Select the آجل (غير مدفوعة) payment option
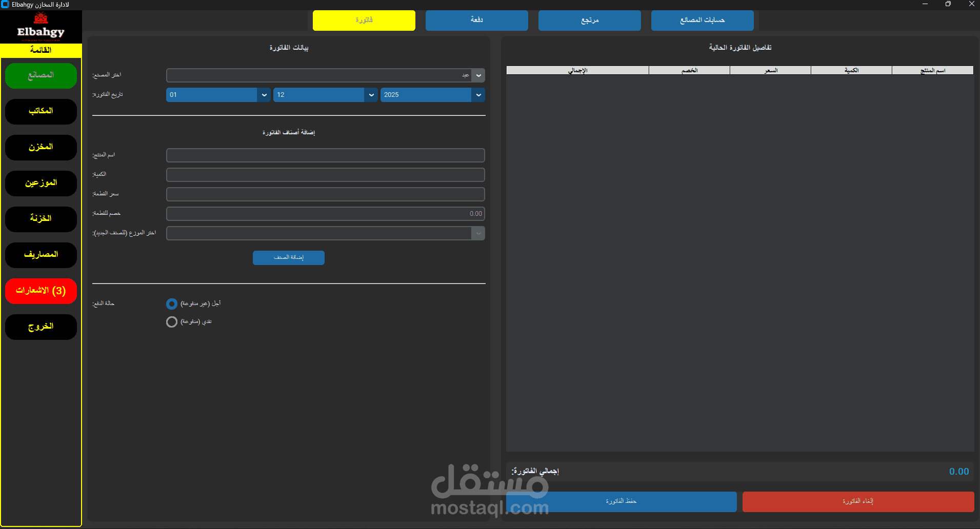 (x=171, y=303)
